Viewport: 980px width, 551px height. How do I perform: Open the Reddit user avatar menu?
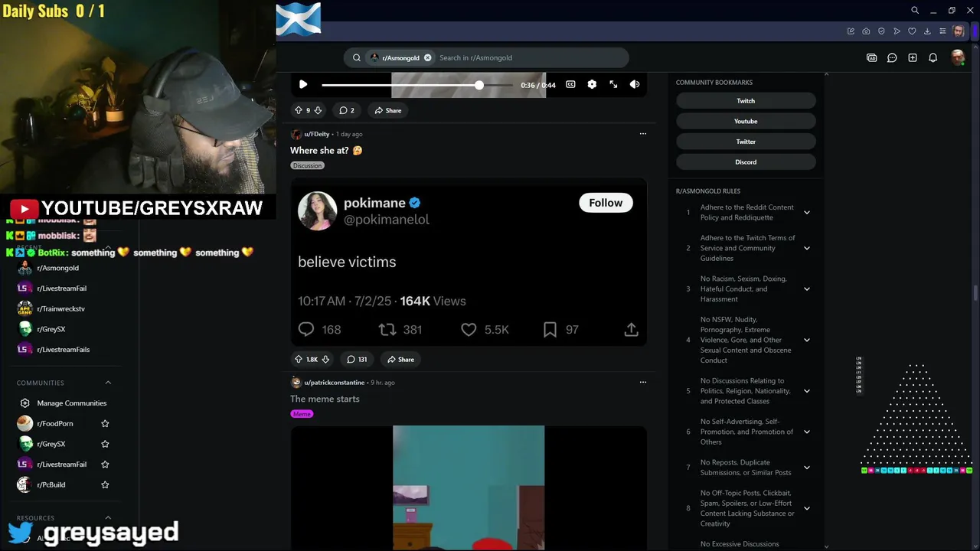pyautogui.click(x=958, y=57)
